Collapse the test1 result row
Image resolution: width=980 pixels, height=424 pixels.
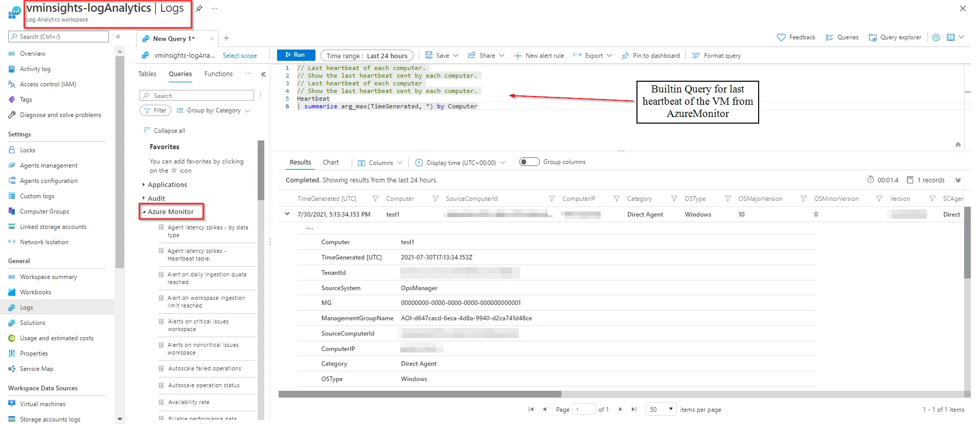(287, 214)
